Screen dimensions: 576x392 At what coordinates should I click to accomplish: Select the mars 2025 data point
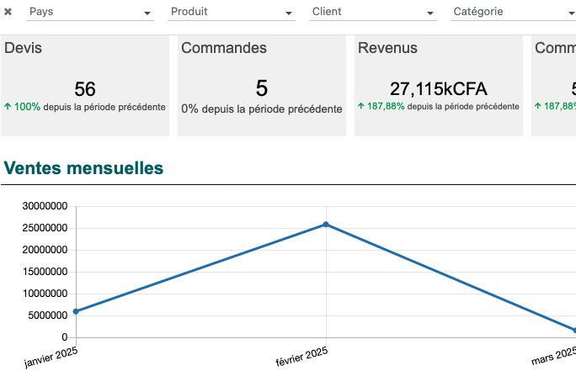click(x=574, y=331)
